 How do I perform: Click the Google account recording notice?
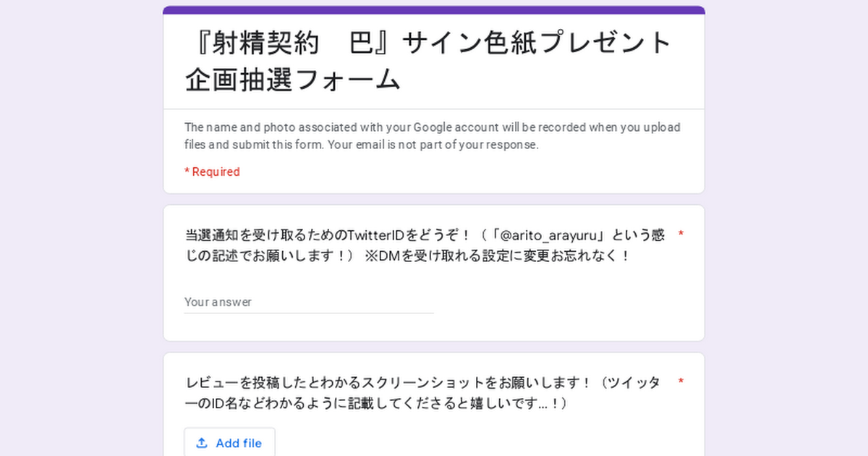[x=432, y=135]
